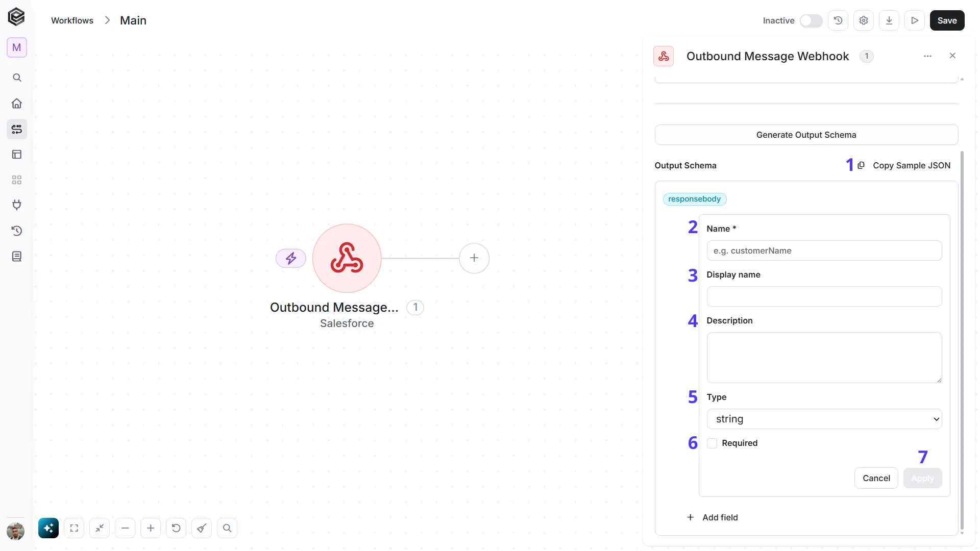Click the download workflow icon
The width and height of the screenshot is (980, 551).
[889, 20]
